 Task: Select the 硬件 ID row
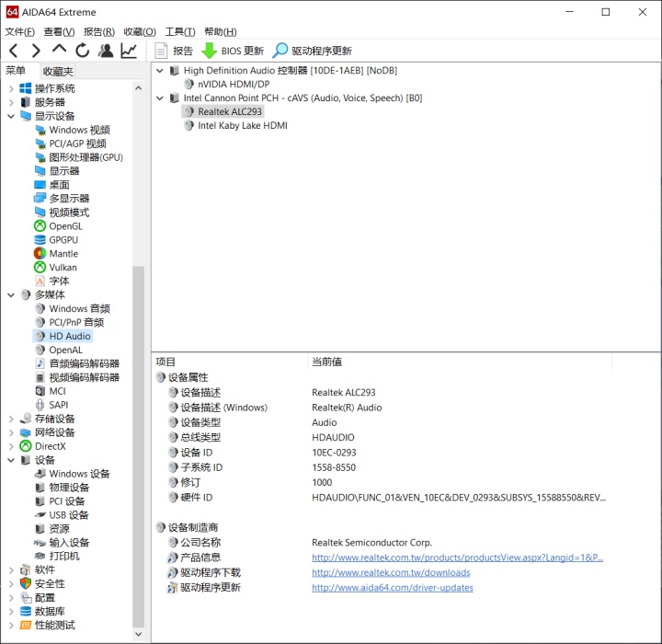tap(386, 498)
